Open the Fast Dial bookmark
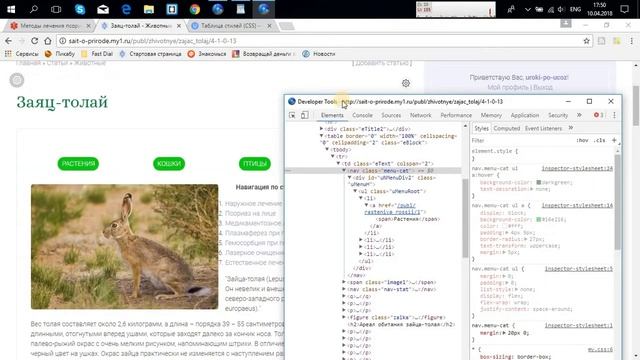 pos(97,54)
